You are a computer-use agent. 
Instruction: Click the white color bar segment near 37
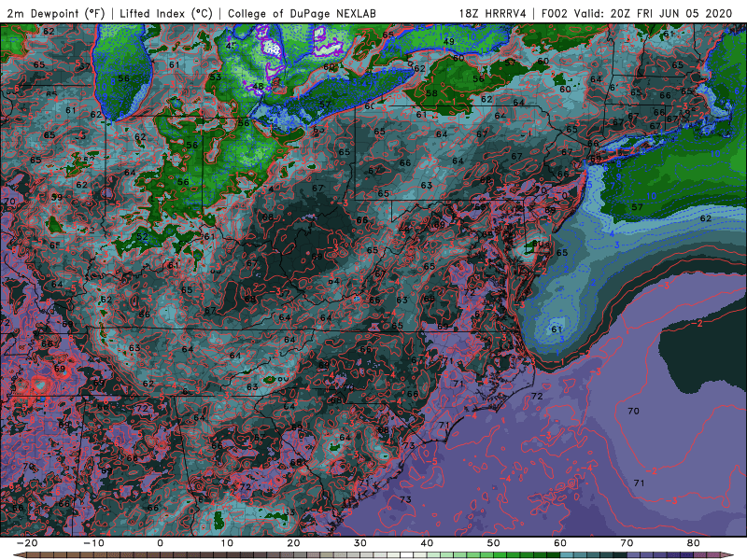click(406, 554)
